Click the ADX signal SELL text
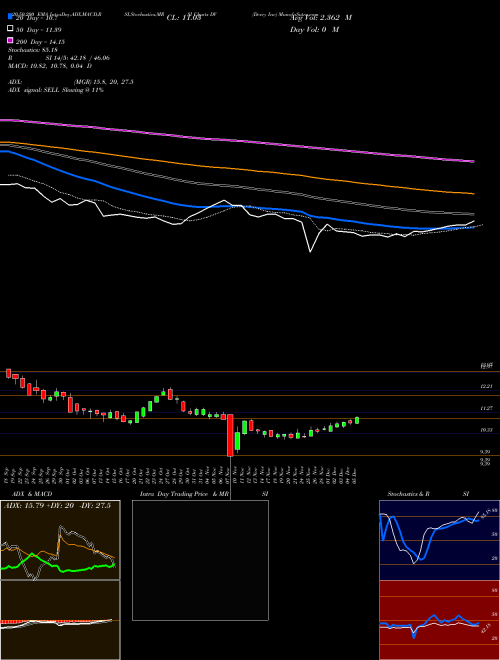 point(56,90)
